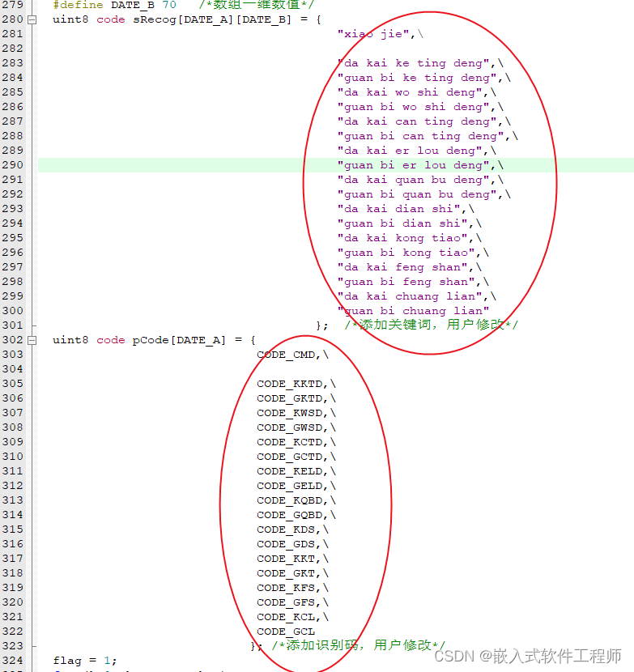
Task: Click highlighted "guan bi er lou deng" string
Action: point(413,165)
